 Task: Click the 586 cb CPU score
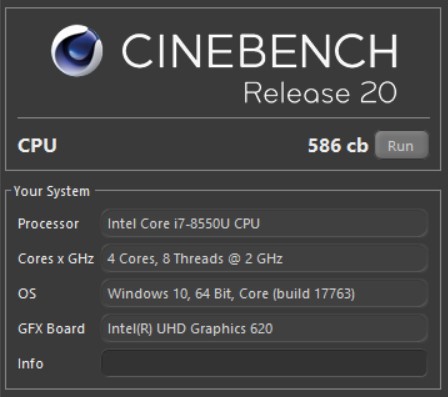click(x=338, y=146)
